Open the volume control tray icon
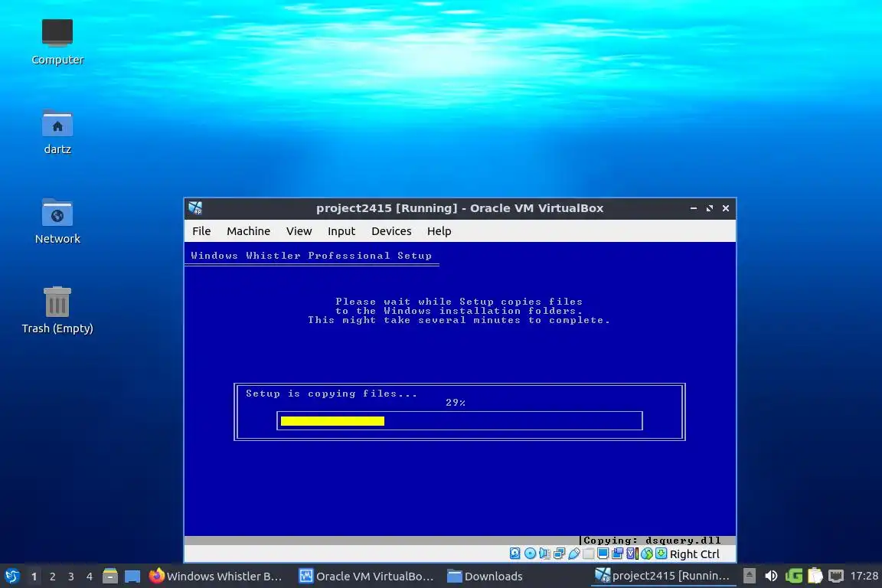This screenshot has width=882, height=588. coord(771,576)
